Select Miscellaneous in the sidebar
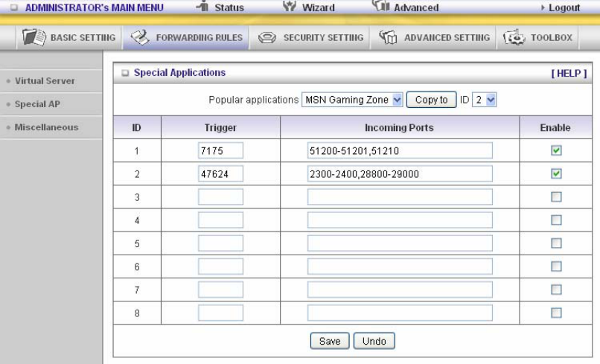 (x=46, y=127)
